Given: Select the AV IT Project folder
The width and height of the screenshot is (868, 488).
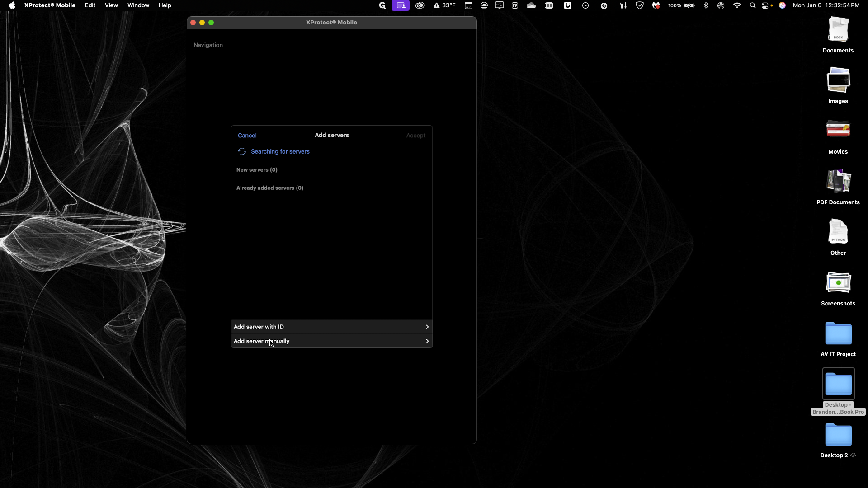Looking at the screenshot, I should [x=838, y=339].
